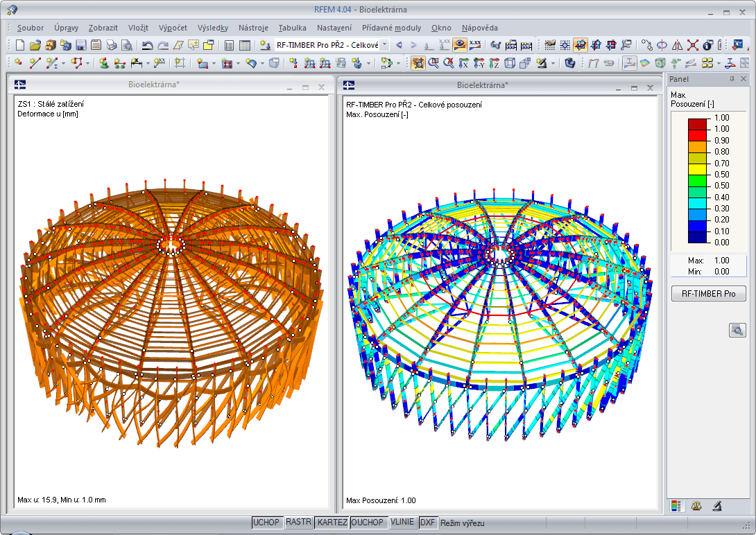Screen dimensions: 756x535
Task: Click the rotate icon with red axis
Action: click(x=662, y=45)
